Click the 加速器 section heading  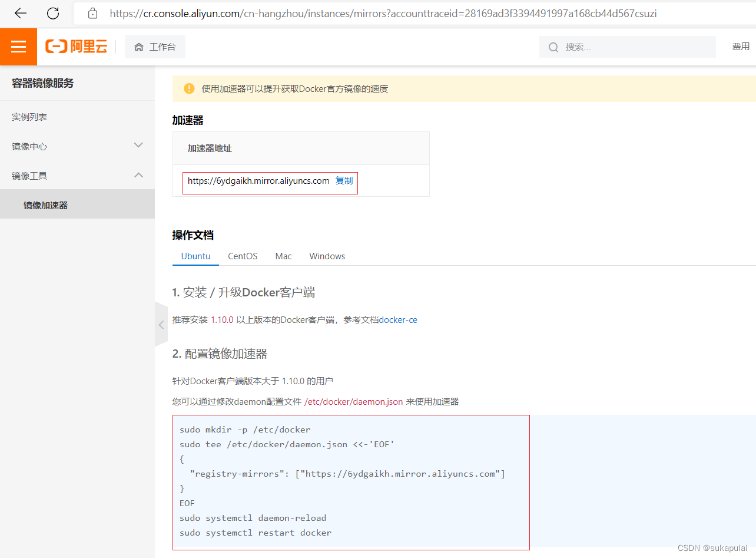pos(188,120)
